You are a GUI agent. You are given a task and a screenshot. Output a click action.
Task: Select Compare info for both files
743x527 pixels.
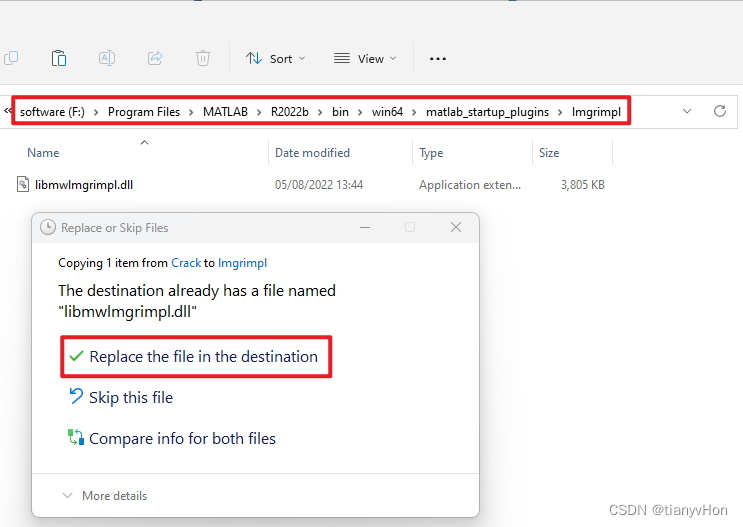pos(182,438)
